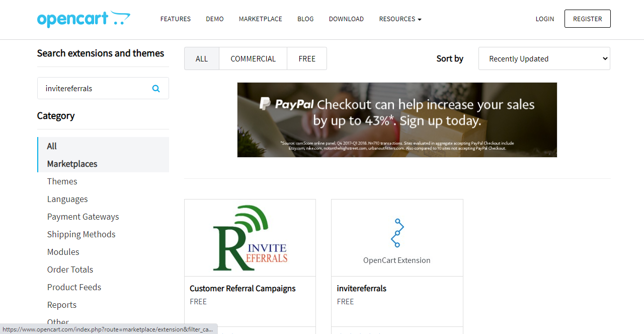Select the Reports category
The image size is (644, 334).
pyautogui.click(x=62, y=305)
